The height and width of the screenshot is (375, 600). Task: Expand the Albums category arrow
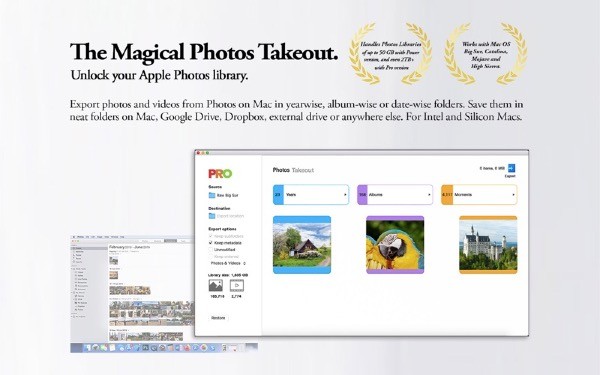[429, 195]
